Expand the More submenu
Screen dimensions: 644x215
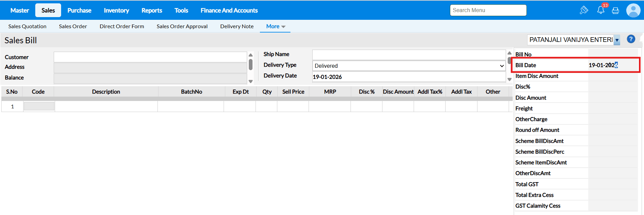tap(275, 26)
